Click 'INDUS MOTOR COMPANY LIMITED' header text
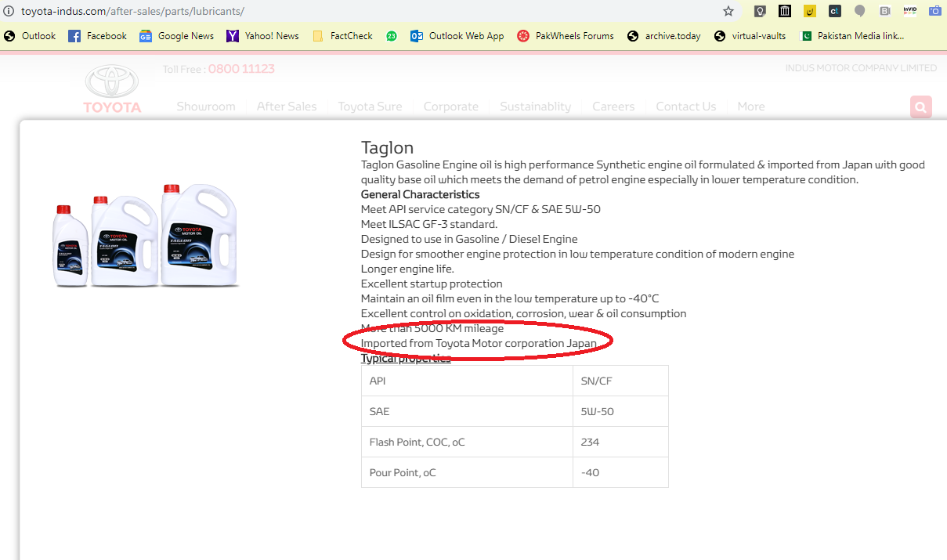947x560 pixels. (x=861, y=68)
